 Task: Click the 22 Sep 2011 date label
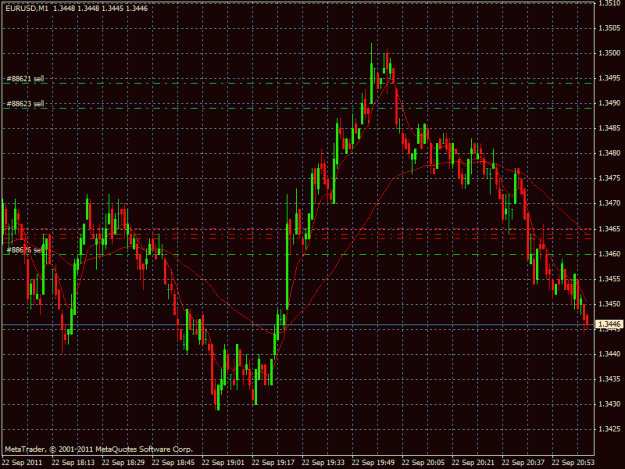[22, 463]
